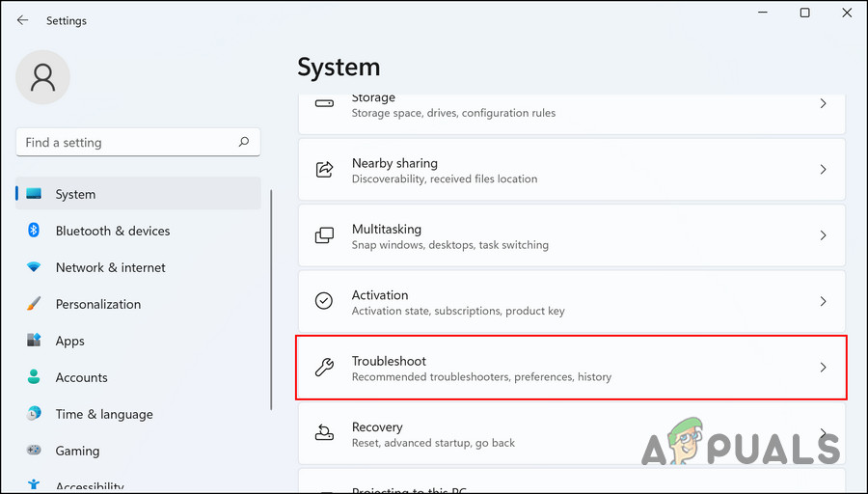
Task: Go to Network & internet
Action: coord(138,267)
